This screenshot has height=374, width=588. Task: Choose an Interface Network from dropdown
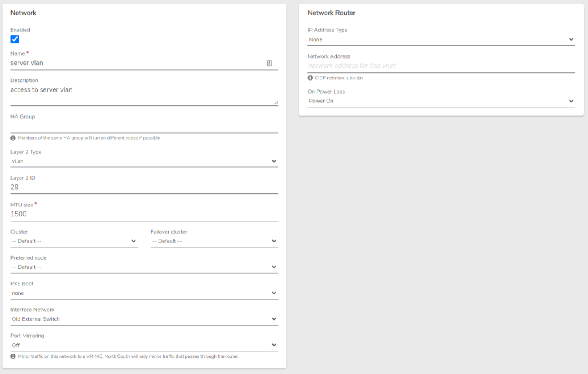144,319
